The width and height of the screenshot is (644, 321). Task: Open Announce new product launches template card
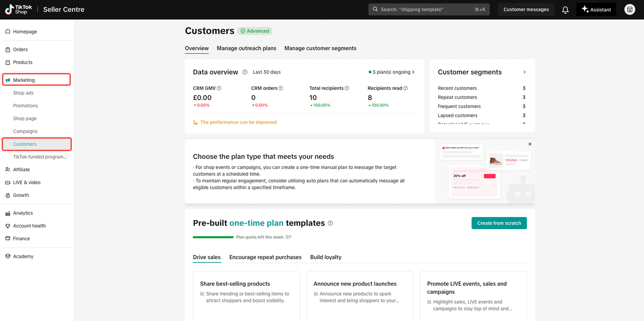360,296
